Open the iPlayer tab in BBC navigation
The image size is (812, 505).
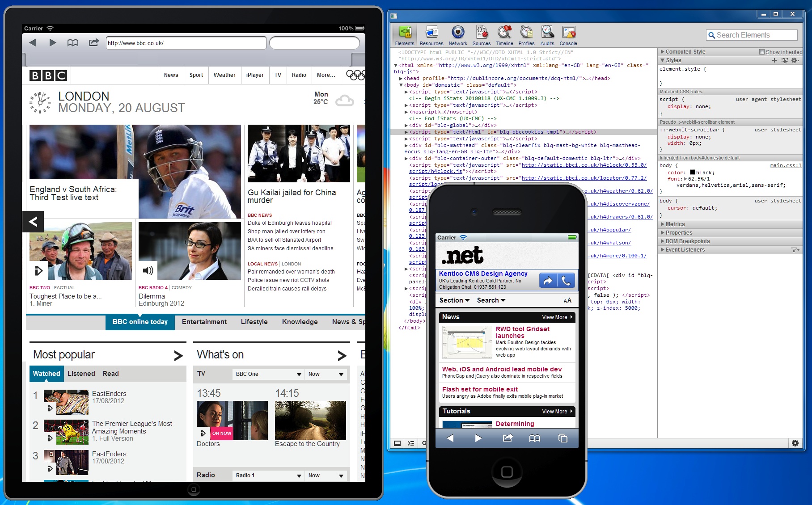(x=255, y=75)
